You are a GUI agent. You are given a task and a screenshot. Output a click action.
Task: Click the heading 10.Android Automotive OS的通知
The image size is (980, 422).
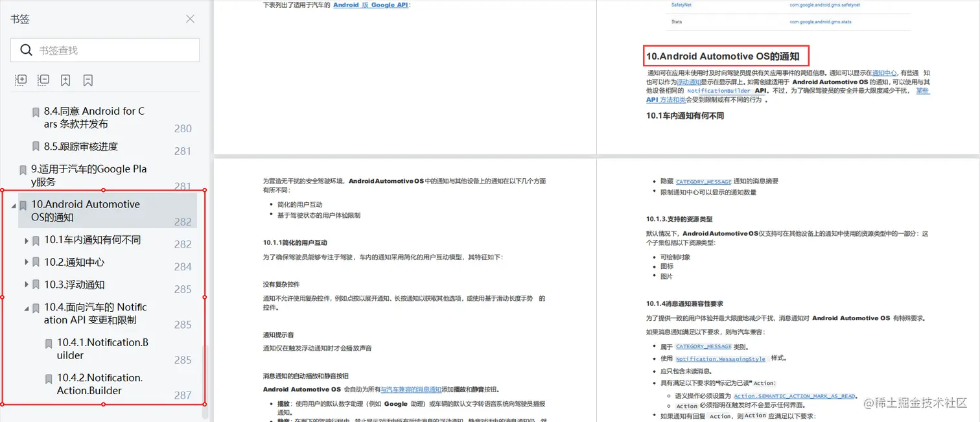tap(723, 56)
